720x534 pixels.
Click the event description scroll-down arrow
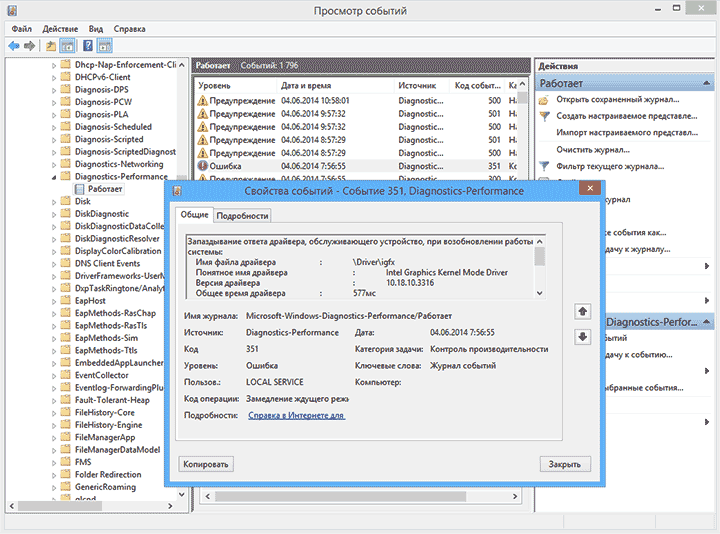(x=540, y=293)
